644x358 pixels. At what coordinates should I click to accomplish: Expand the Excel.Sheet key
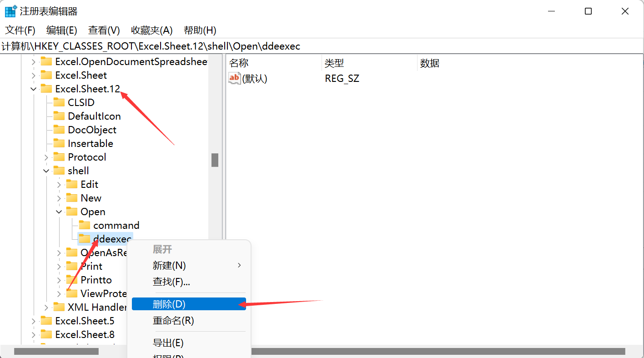click(33, 75)
